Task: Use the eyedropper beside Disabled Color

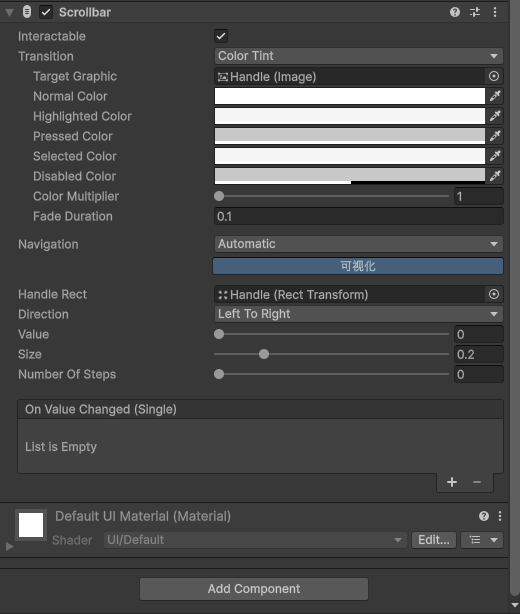Action: (495, 176)
